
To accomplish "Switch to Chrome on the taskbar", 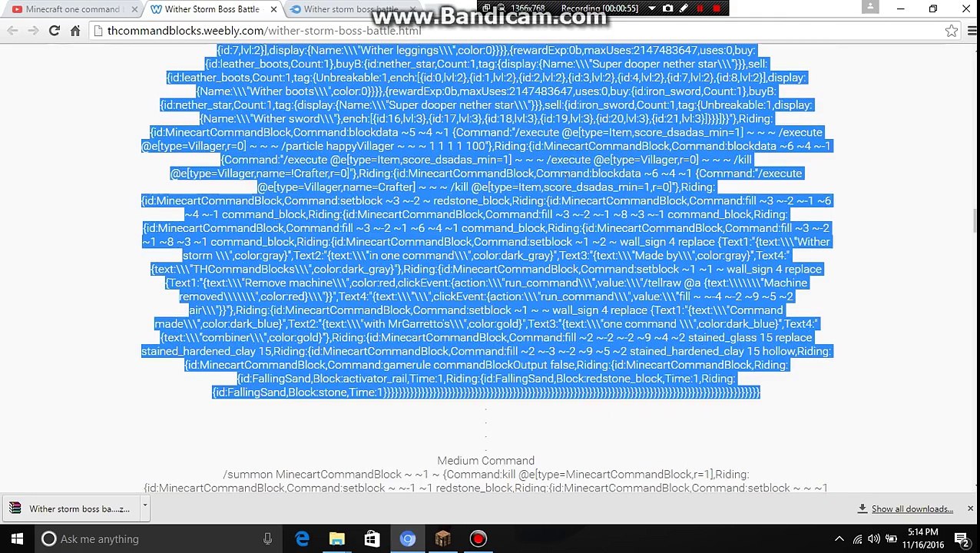I will (407, 539).
